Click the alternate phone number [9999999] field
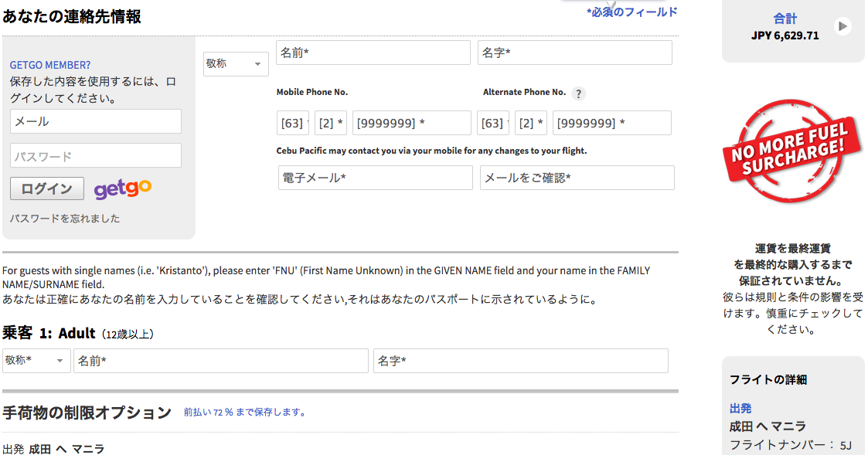This screenshot has width=868, height=455. click(x=612, y=123)
